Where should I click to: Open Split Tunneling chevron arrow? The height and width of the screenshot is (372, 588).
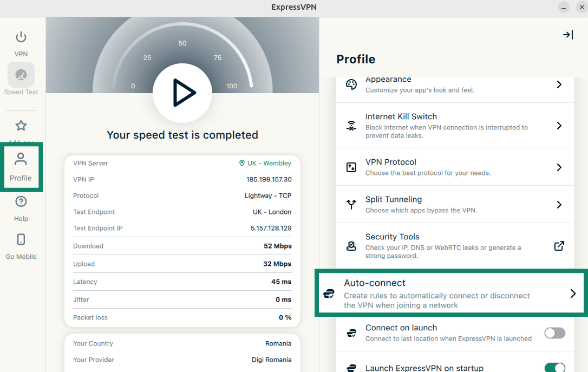click(559, 205)
